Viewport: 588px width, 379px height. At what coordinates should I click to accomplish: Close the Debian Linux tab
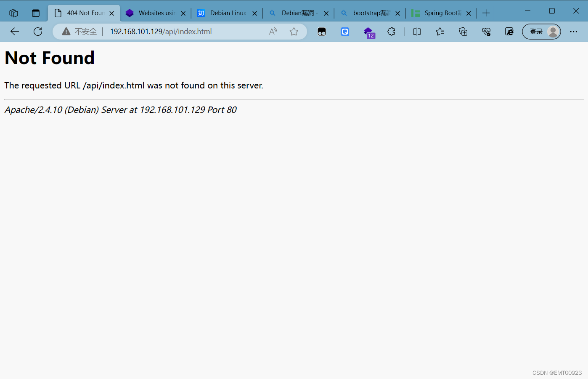(255, 13)
